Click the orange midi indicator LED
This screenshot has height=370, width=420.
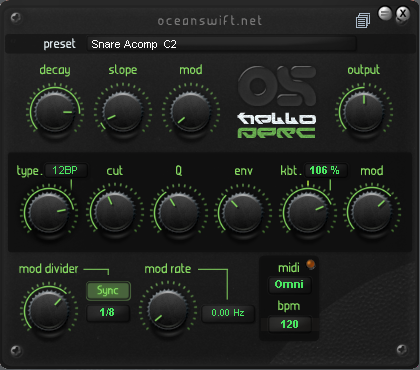tap(311, 264)
